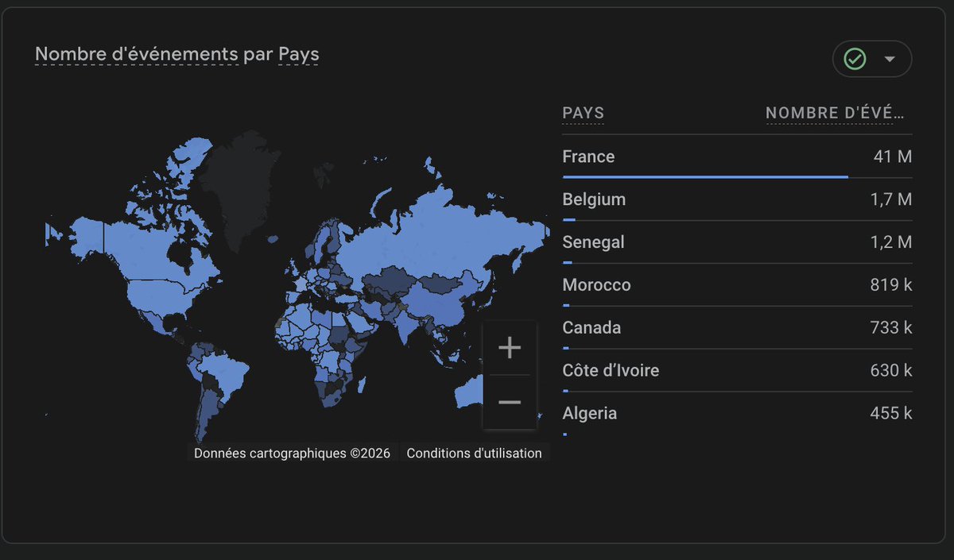
Task: Click the 41 M value
Action: click(893, 156)
